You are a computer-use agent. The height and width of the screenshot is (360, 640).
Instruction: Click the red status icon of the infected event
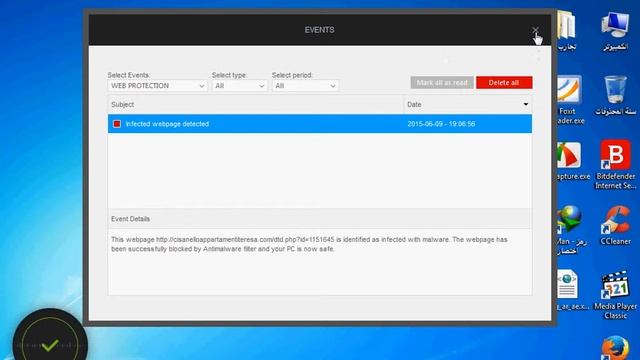pyautogui.click(x=117, y=124)
